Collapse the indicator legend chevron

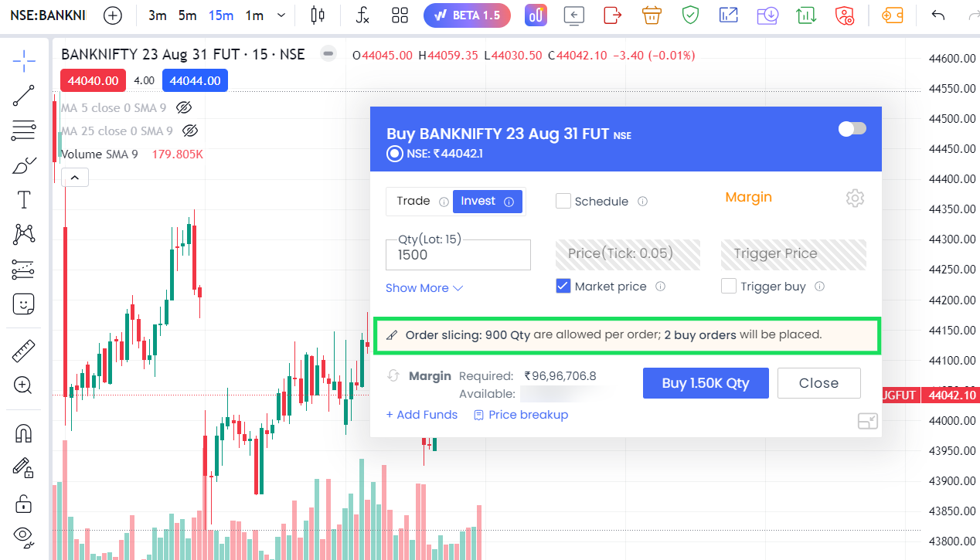pyautogui.click(x=74, y=178)
